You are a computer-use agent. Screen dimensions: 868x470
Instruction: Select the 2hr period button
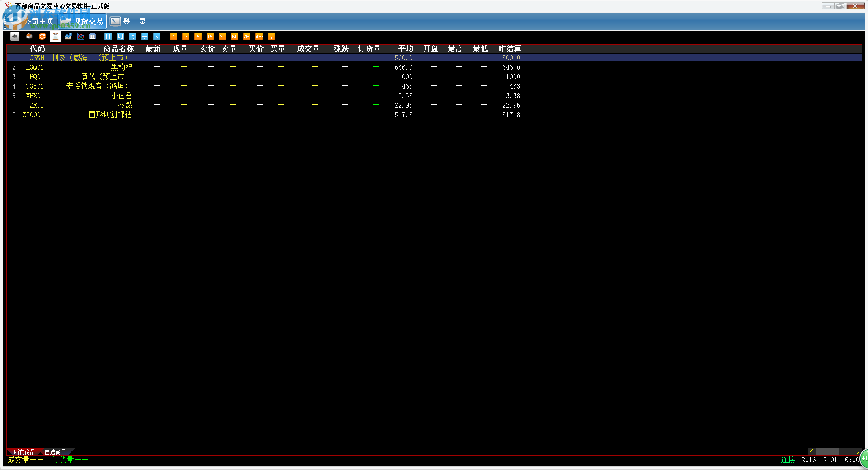[247, 37]
